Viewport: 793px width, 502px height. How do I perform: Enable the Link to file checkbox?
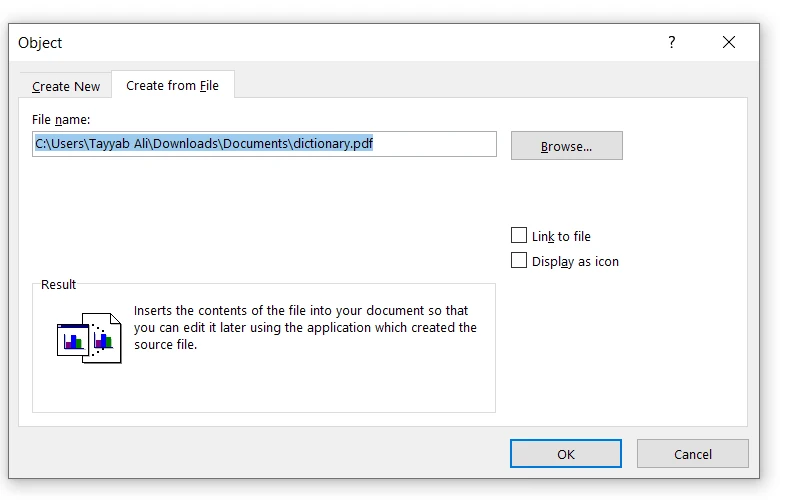[519, 236]
